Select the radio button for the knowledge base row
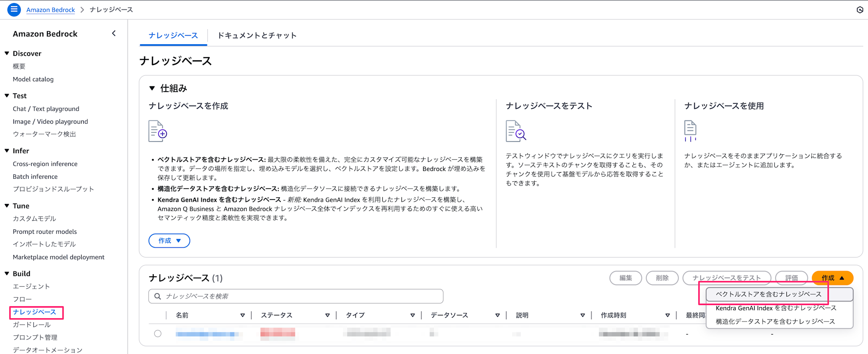 coord(158,334)
